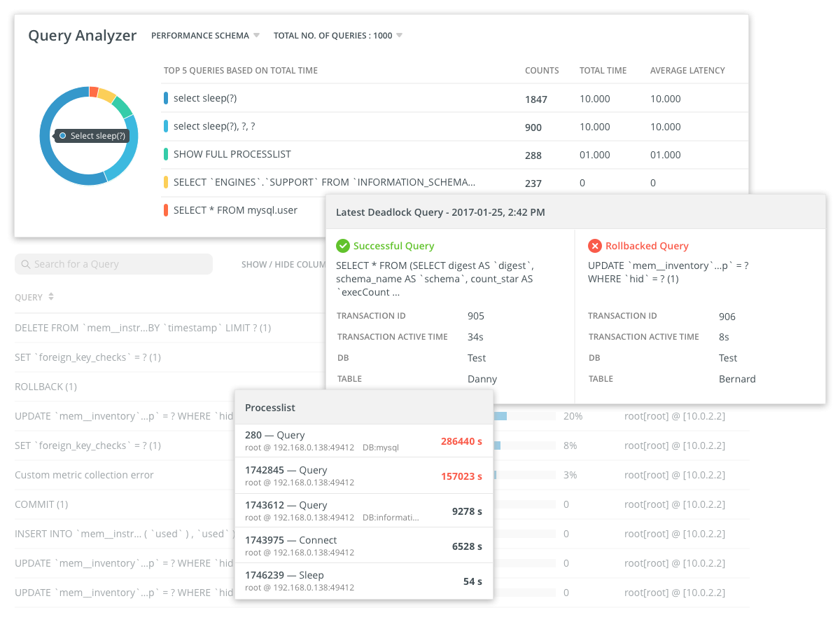Click the Processlist panel header
The image size is (840, 622).
(363, 407)
